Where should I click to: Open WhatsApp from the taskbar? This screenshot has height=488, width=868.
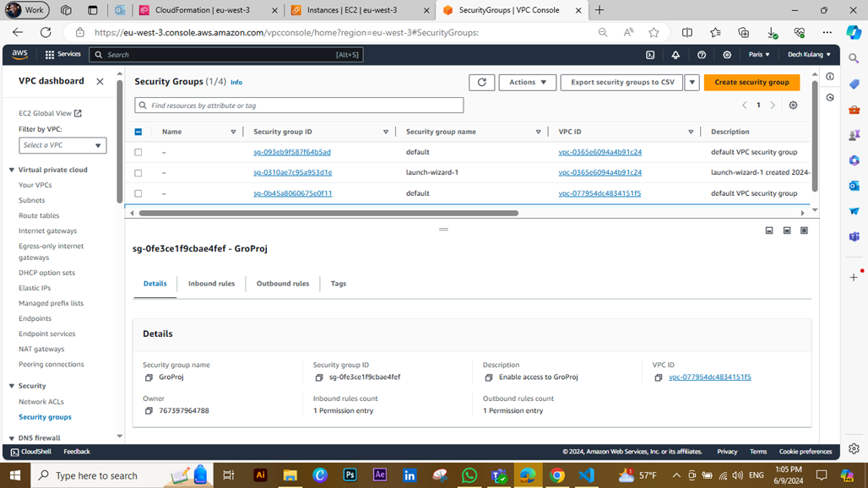pyautogui.click(x=469, y=475)
